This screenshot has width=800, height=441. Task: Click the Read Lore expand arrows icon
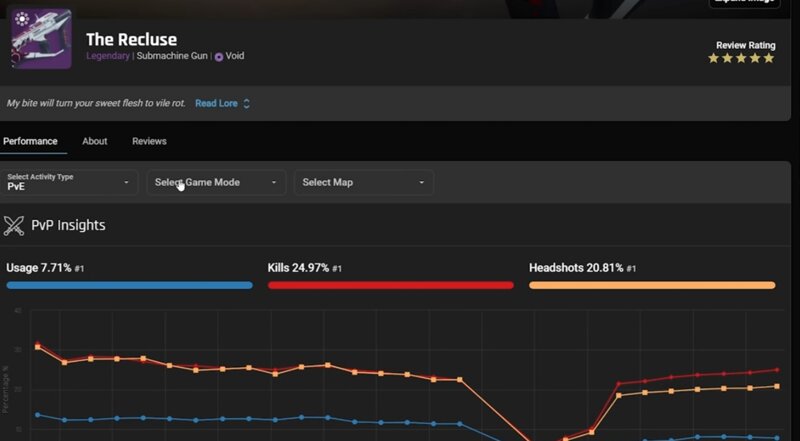(x=246, y=104)
